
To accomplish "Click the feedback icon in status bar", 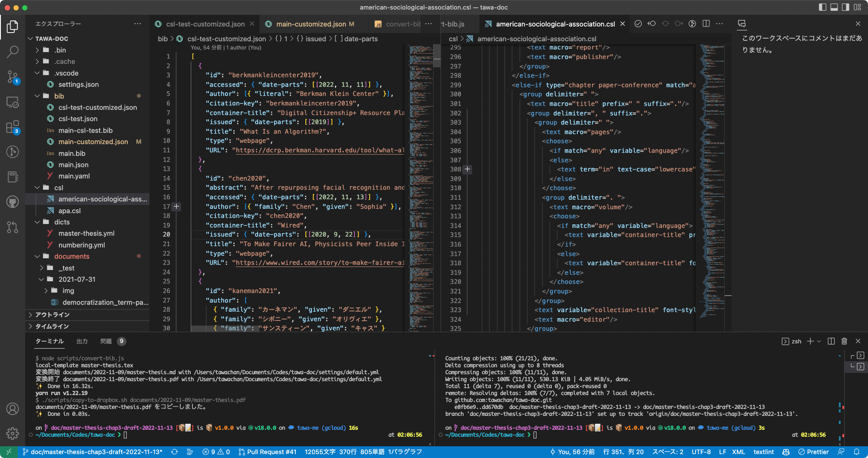I will pyautogui.click(x=841, y=452).
